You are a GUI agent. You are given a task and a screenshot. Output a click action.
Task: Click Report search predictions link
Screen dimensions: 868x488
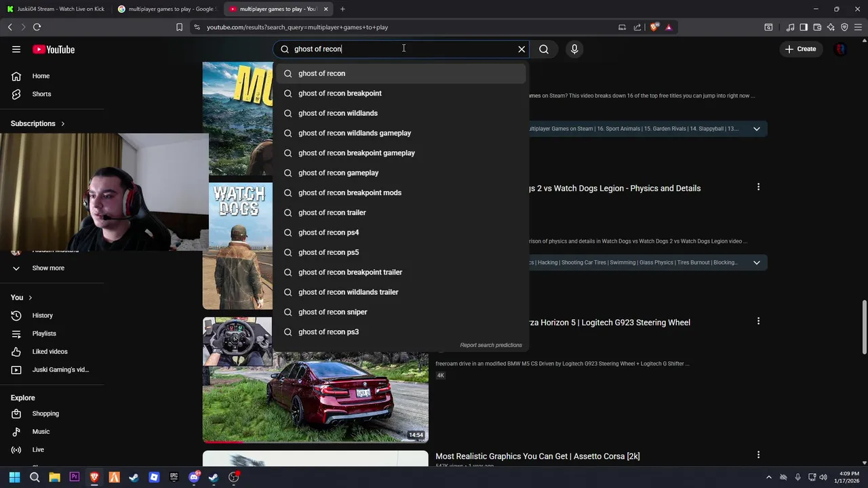[491, 345]
